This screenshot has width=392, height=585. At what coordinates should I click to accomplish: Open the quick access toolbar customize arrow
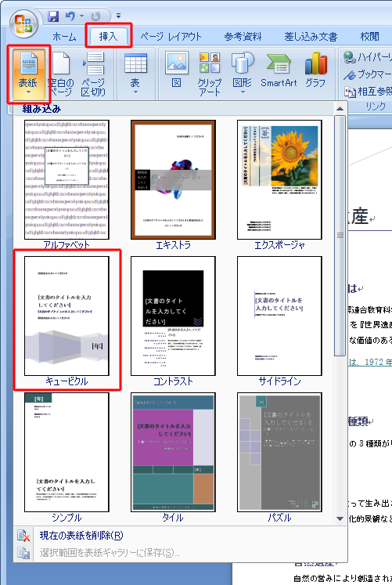tap(118, 16)
